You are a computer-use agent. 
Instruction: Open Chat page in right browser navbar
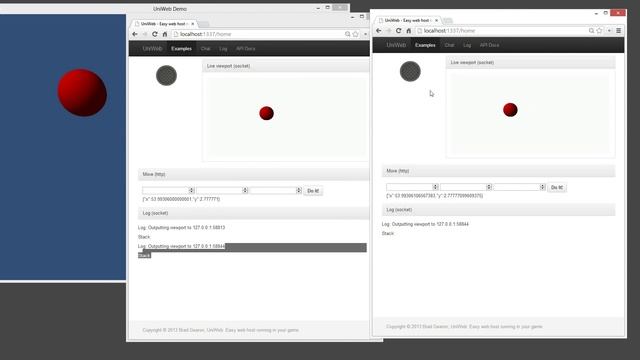(449, 45)
